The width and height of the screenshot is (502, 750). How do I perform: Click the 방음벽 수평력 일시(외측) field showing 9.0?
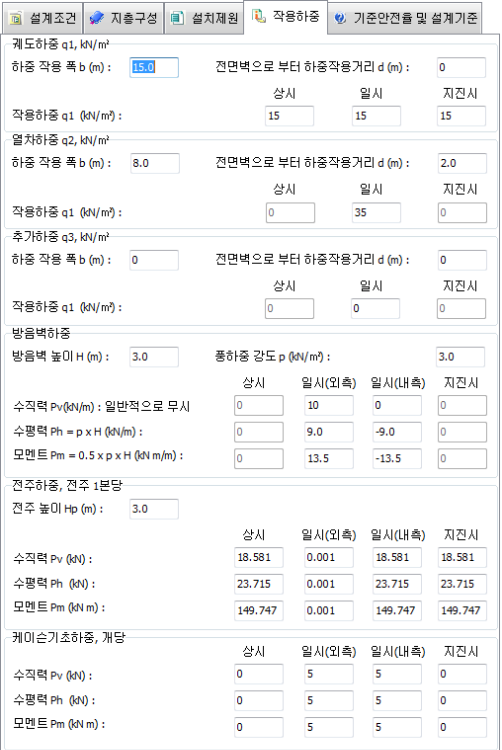329,432
